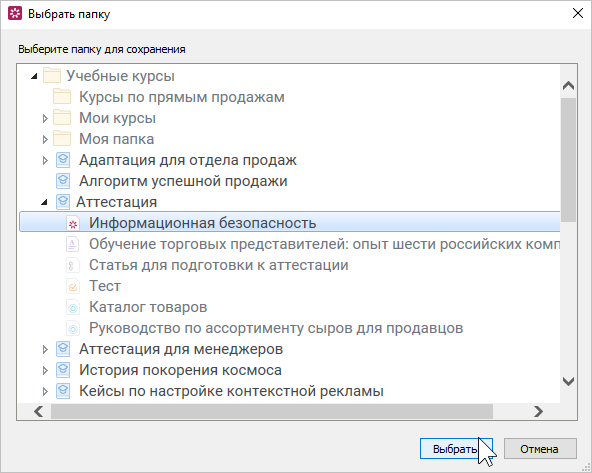This screenshot has width=592, height=473.
Task: Select Адаптация для отдела продаж course
Action: pyautogui.click(x=188, y=160)
